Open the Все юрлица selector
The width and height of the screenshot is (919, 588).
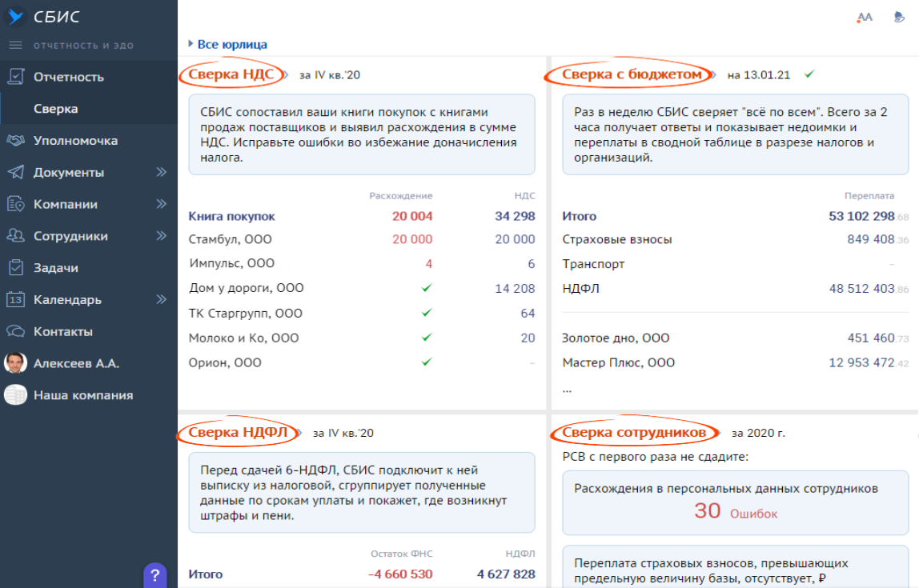pos(231,45)
